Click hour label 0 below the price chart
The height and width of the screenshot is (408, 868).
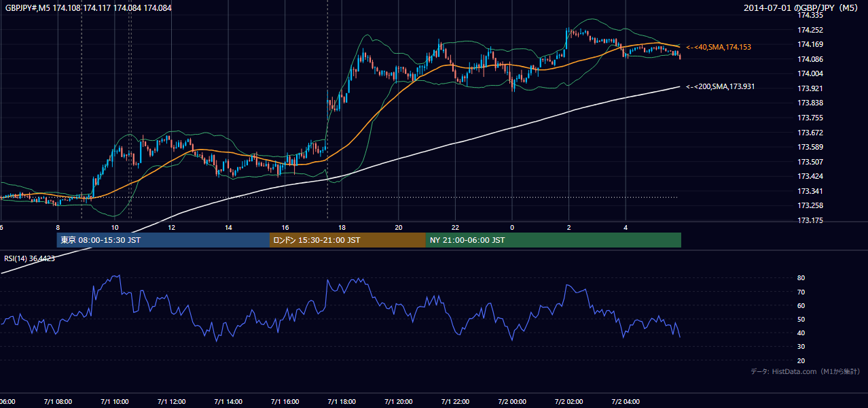513,227
